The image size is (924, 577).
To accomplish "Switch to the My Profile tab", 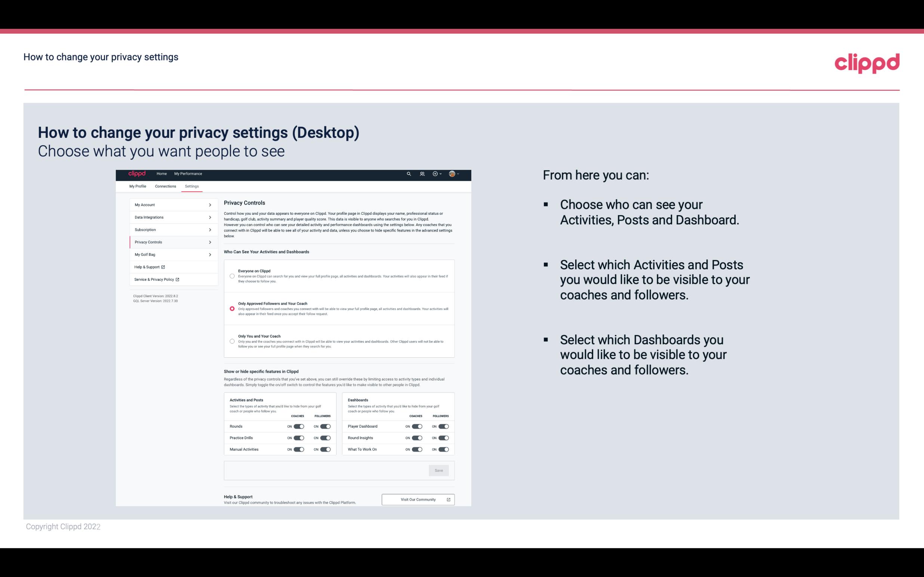I will [x=138, y=186].
